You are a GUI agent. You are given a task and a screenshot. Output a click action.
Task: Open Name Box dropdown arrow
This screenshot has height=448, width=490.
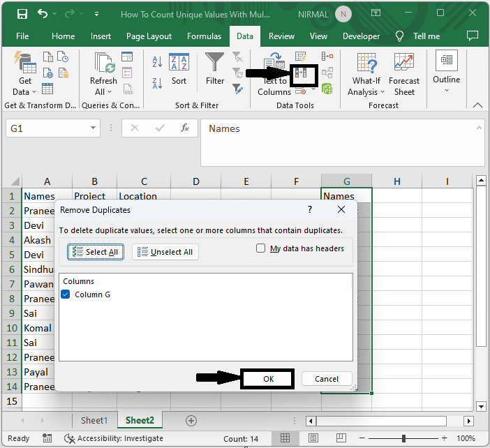pos(93,128)
